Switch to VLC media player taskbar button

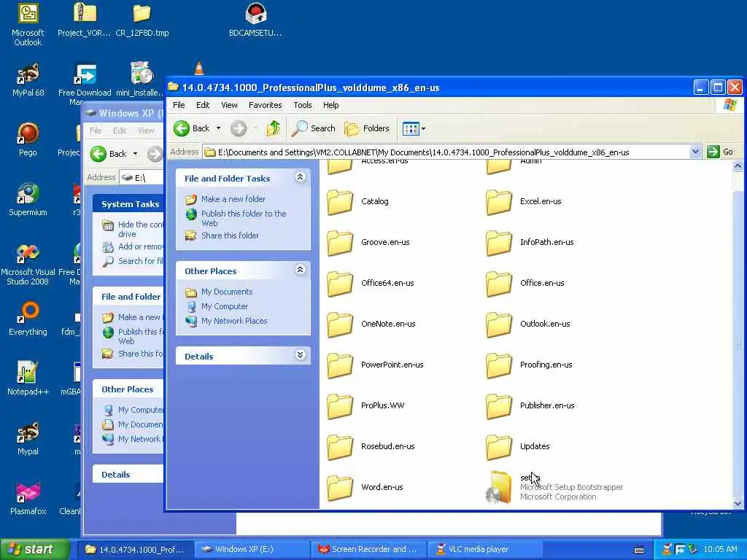[486, 550]
